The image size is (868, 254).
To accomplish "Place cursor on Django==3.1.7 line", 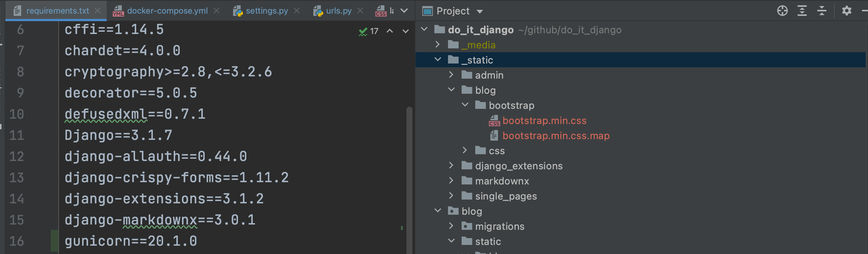I will tap(118, 135).
